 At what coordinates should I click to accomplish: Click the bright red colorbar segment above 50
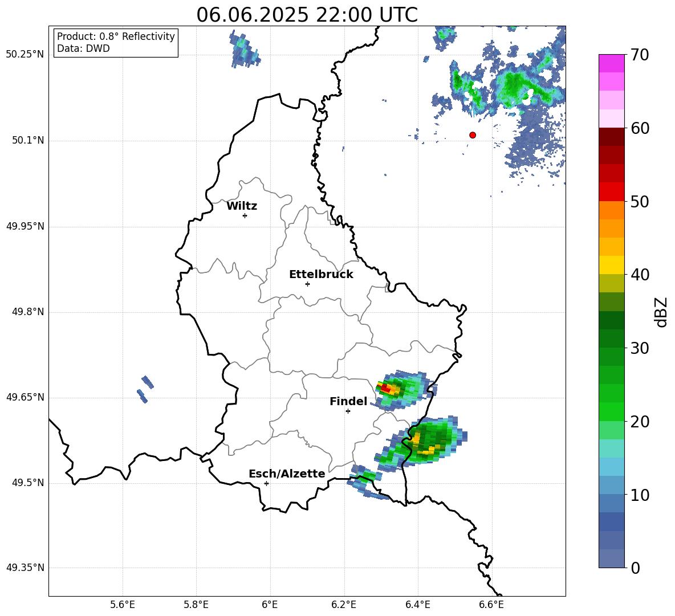611,191
